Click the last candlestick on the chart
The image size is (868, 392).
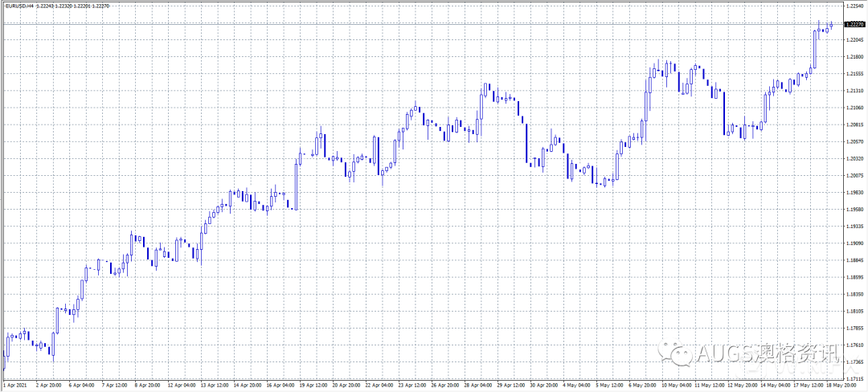[x=832, y=25]
